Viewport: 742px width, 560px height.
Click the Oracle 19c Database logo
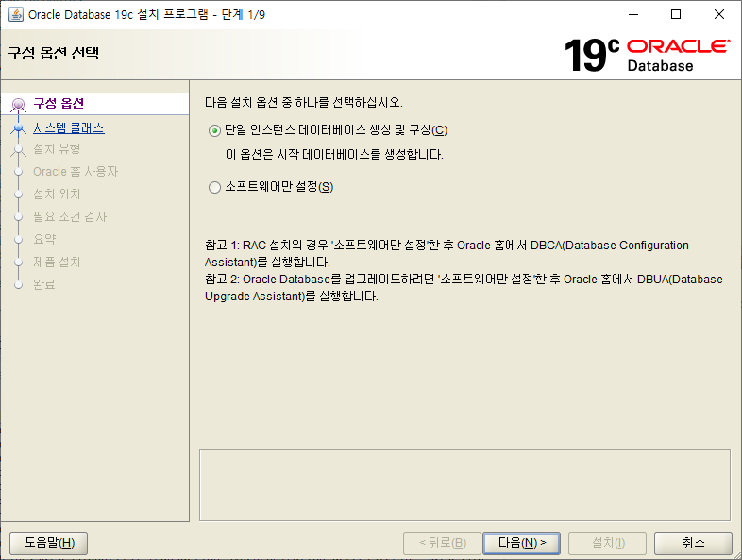[x=648, y=55]
